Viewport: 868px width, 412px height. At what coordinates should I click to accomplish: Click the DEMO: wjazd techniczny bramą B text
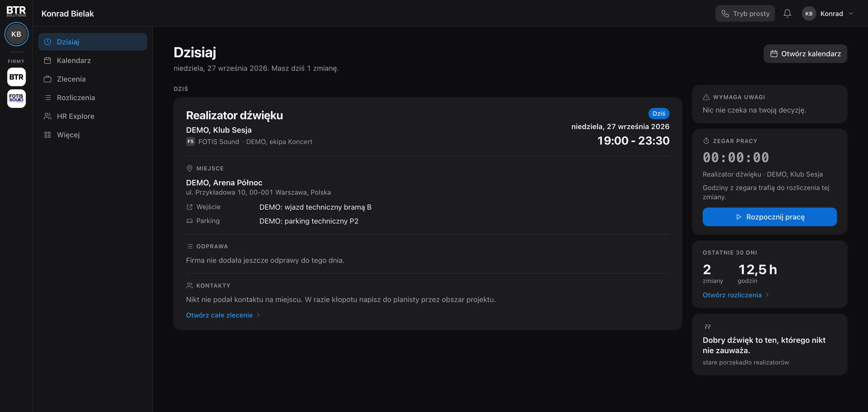click(x=315, y=207)
